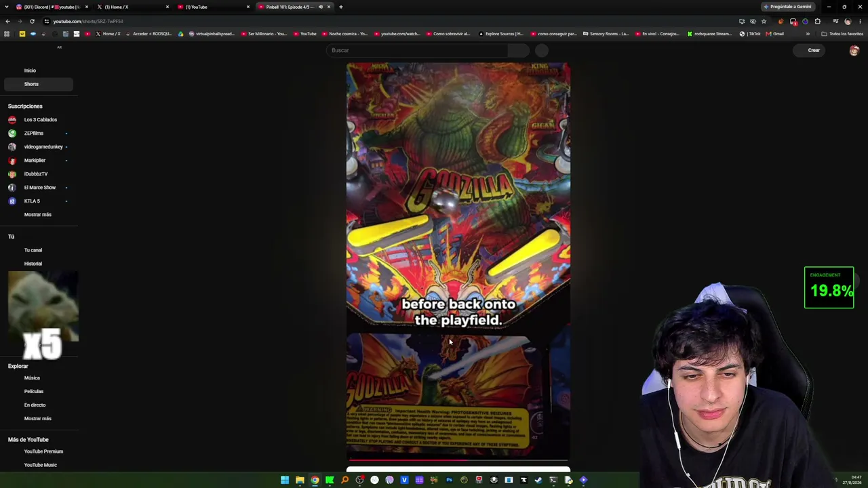This screenshot has width=868, height=488.
Task: Open the Kick app in the taskbar
Action: click(x=330, y=480)
